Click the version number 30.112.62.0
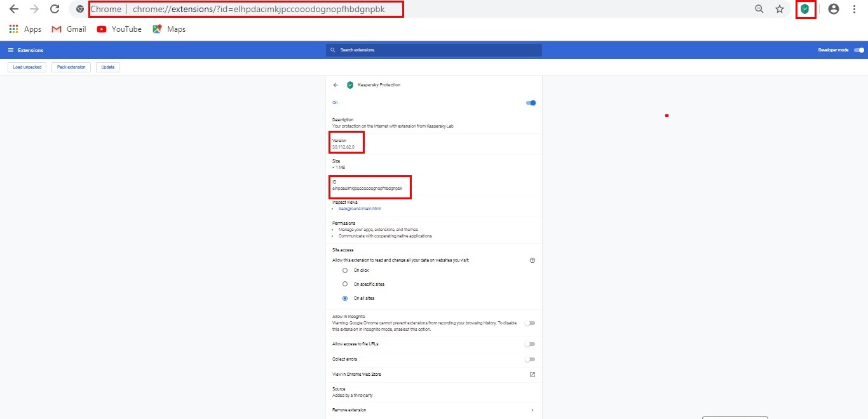Image resolution: width=868 pixels, height=419 pixels. point(343,147)
